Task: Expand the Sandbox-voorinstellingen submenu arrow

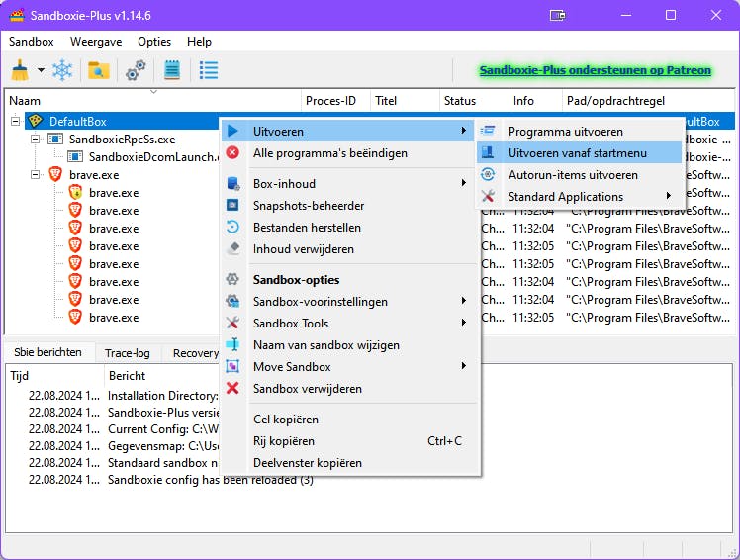Action: [x=464, y=301]
